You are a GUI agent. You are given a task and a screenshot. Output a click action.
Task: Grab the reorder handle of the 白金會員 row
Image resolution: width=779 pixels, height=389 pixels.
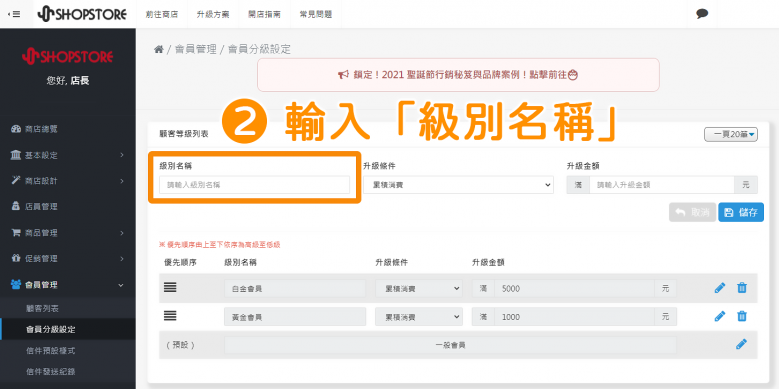tap(170, 287)
